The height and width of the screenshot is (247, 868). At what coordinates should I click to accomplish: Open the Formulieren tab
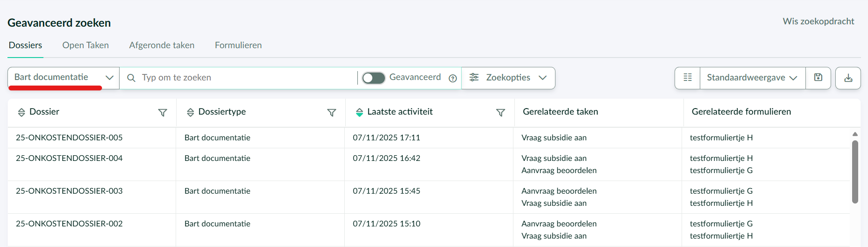tap(238, 45)
